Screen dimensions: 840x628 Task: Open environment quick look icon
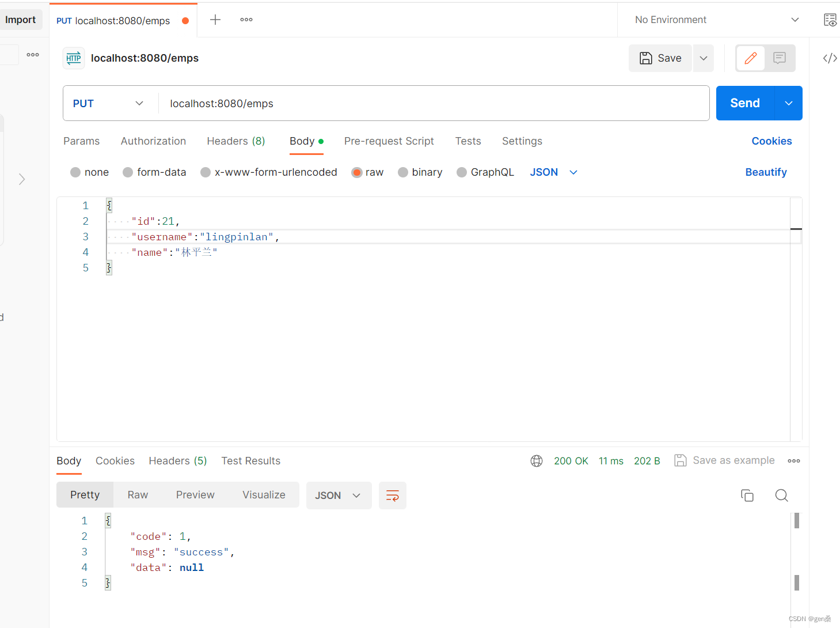point(830,20)
